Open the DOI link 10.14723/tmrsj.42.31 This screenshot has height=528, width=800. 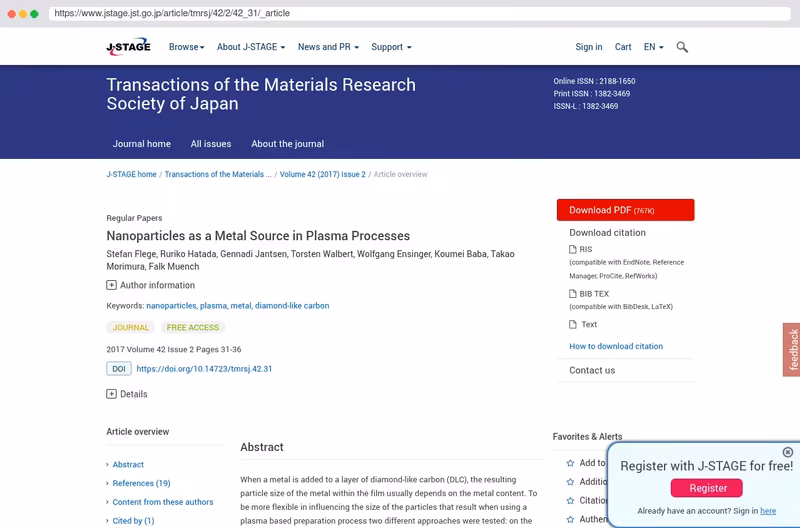coord(204,369)
